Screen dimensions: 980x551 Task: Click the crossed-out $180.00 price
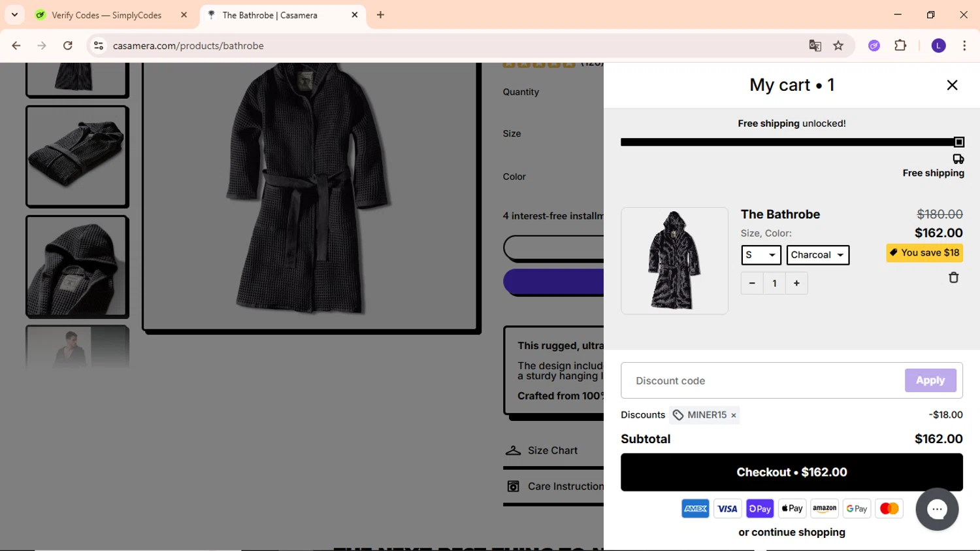pyautogui.click(x=939, y=214)
